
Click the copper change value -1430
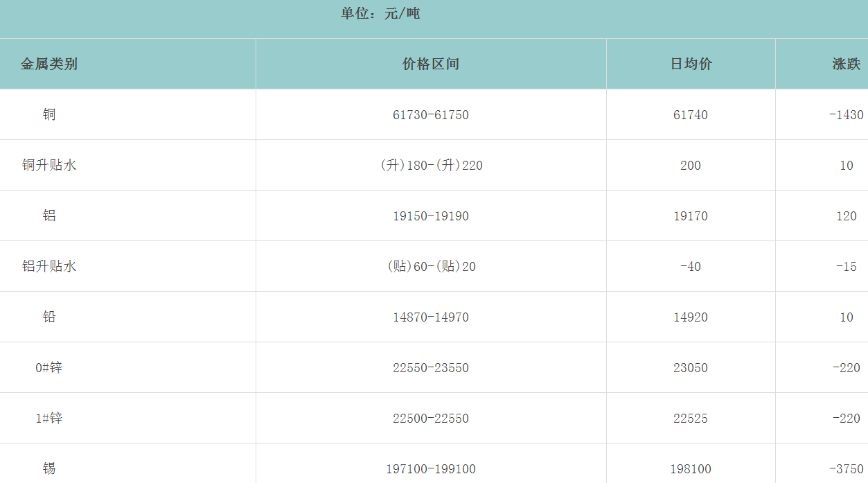846,115
